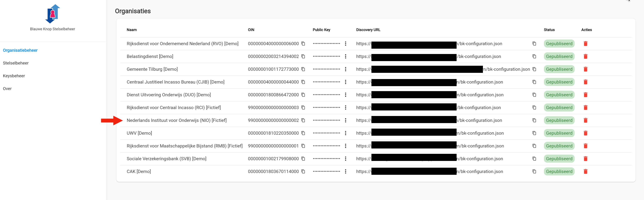Open Stelselbeheer in the sidebar
644x200 pixels.
(x=16, y=63)
